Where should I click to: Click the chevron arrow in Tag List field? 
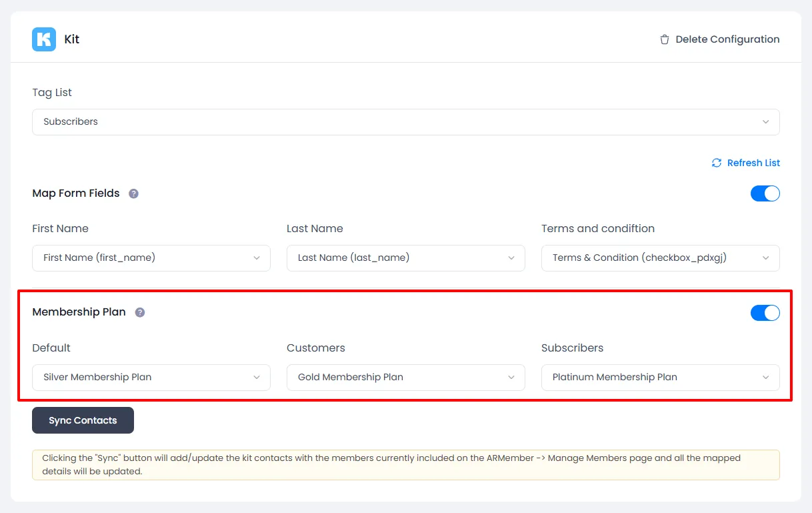[765, 122]
